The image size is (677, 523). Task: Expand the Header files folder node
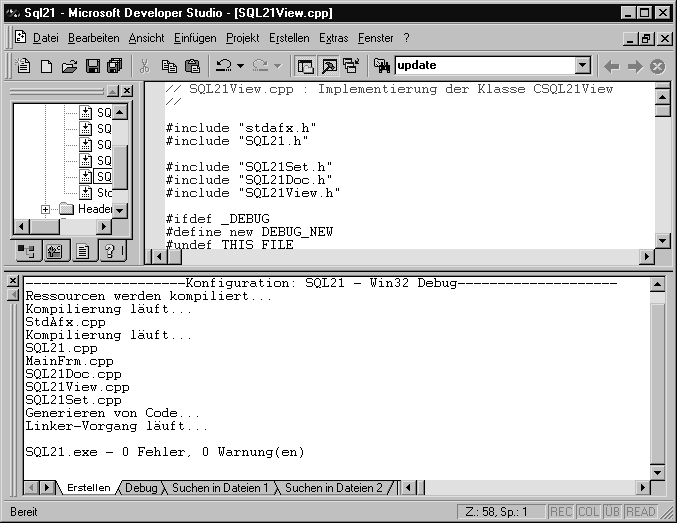(45, 209)
